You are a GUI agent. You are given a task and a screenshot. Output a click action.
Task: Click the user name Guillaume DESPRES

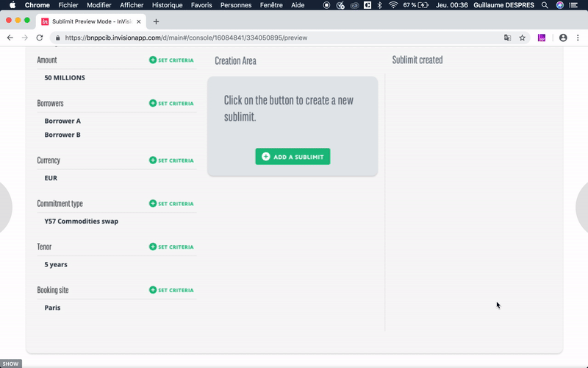[503, 5]
